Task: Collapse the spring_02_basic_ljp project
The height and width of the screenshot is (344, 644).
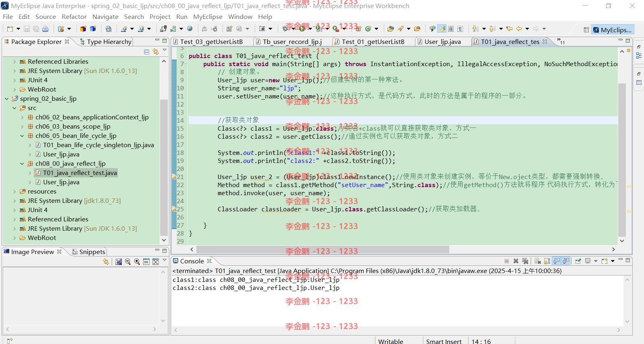Action: [x=7, y=99]
